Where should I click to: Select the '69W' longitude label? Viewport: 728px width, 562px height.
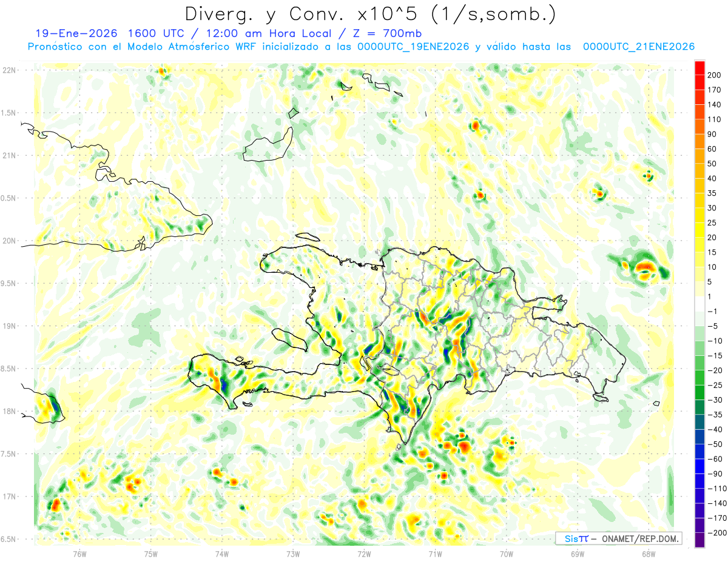[x=578, y=554]
